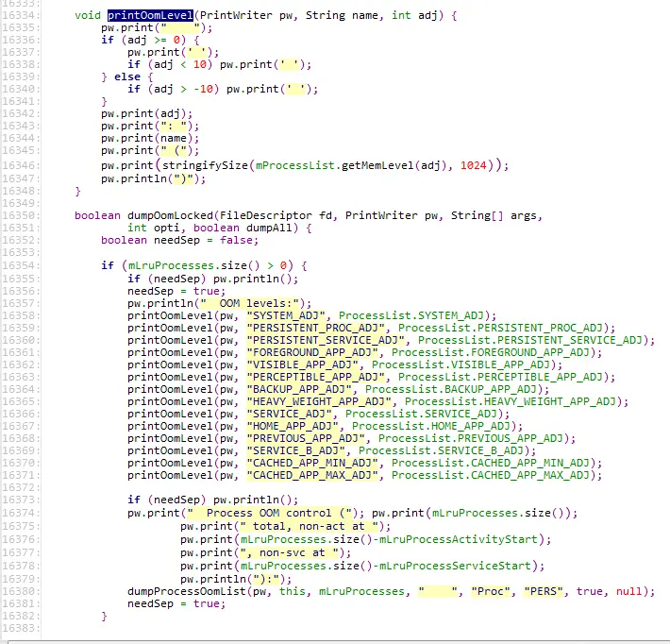Click the "PERSISTENT_PROC_ADJ" string literal

[x=316, y=328]
